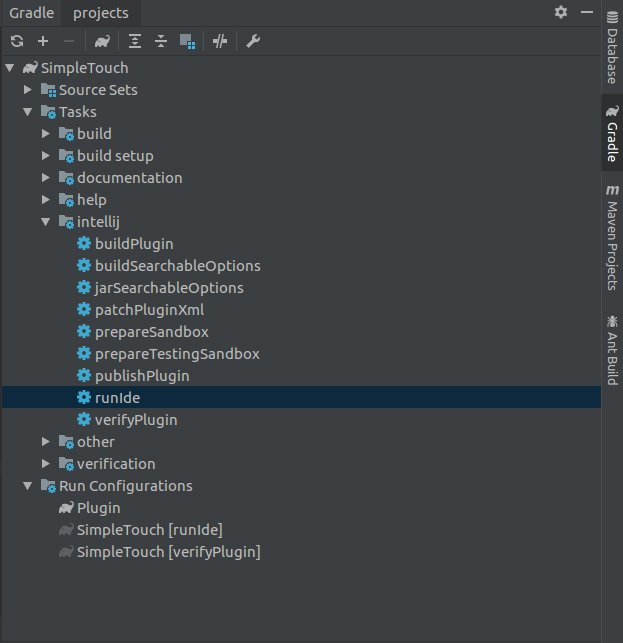Viewport: 623px width, 643px height.
Task: Hide the Gradle panel with minimize dash
Action: 587,12
